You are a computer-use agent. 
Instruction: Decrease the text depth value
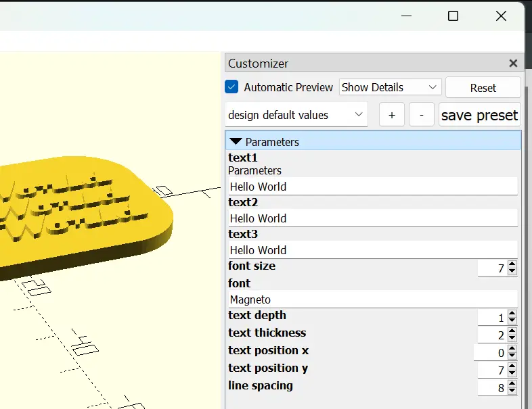coord(512,321)
